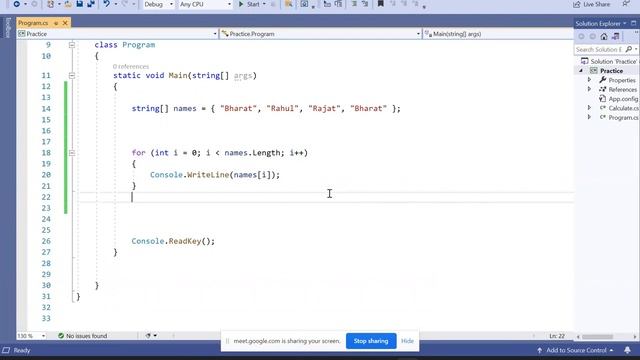The image size is (640, 360).
Task: Click on the Console.WriteLine(names[i]) line
Action: pyautogui.click(x=215, y=175)
